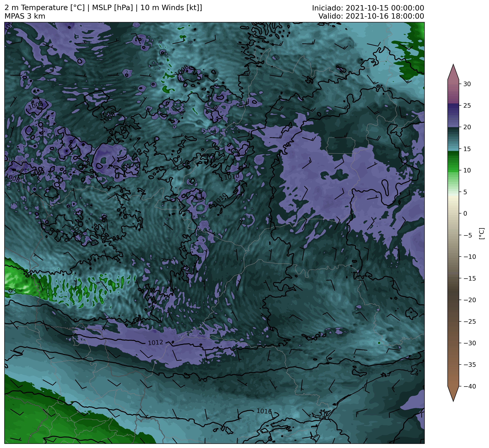
Task: Click the 'Iniciado: 2021-10-15 00:00:00' label
Action: [368, 8]
